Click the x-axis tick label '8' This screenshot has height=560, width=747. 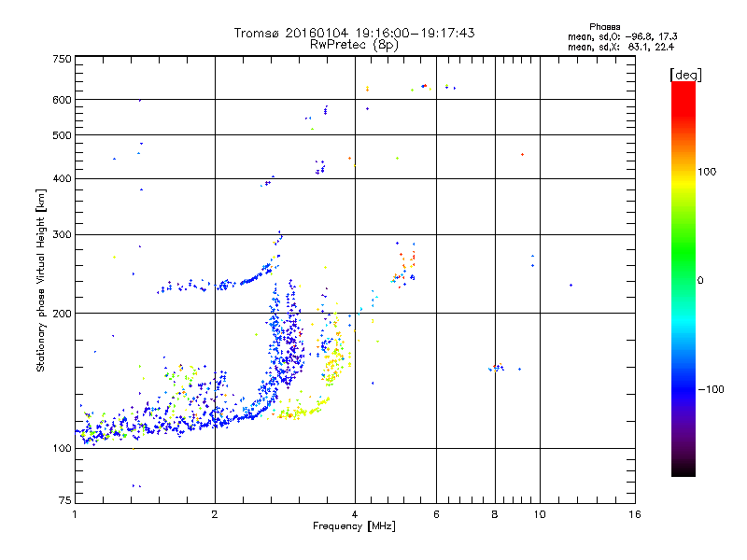[x=495, y=514]
